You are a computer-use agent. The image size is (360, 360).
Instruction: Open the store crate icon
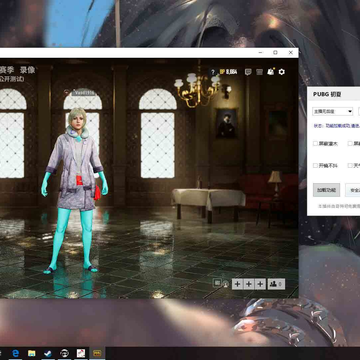click(259, 72)
